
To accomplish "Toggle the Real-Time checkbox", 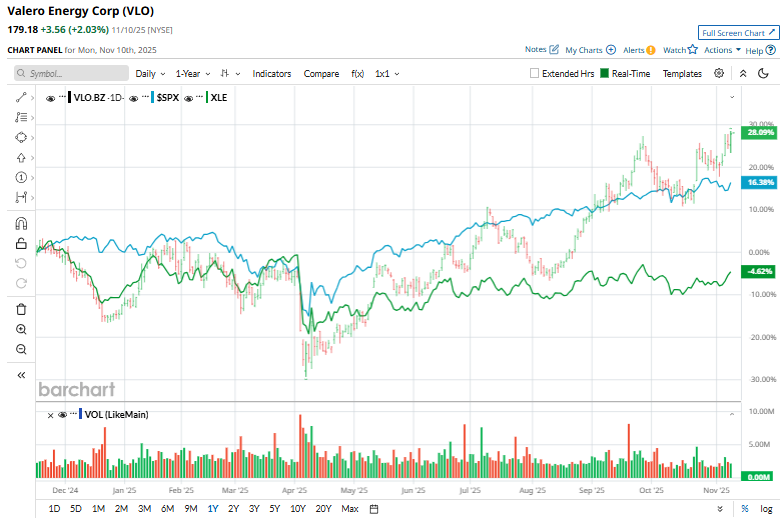I will coord(604,74).
